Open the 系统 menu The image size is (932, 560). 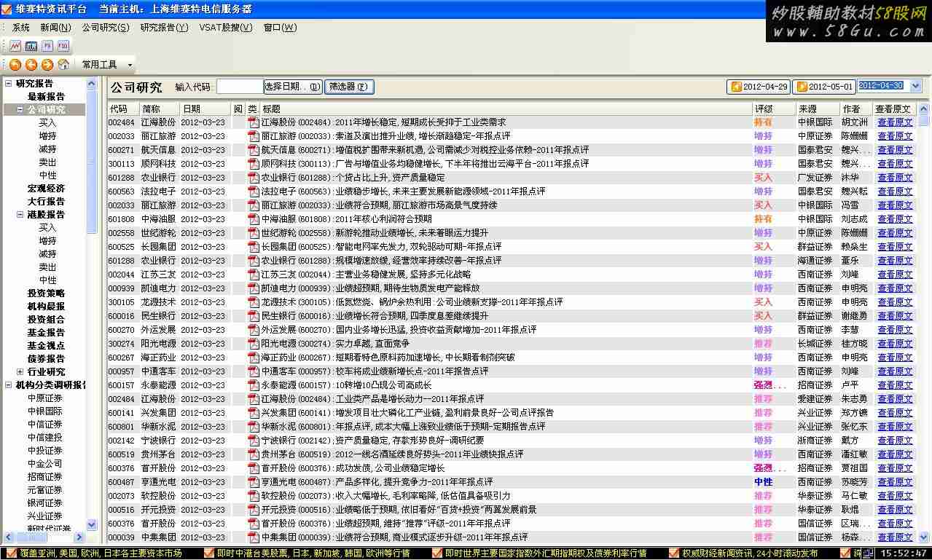(x=20, y=28)
